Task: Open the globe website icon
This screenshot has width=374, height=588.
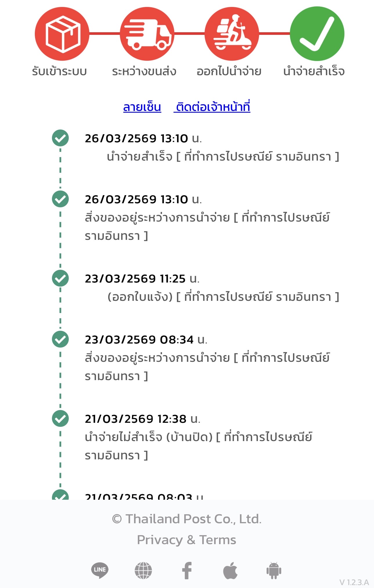Action: [x=143, y=570]
